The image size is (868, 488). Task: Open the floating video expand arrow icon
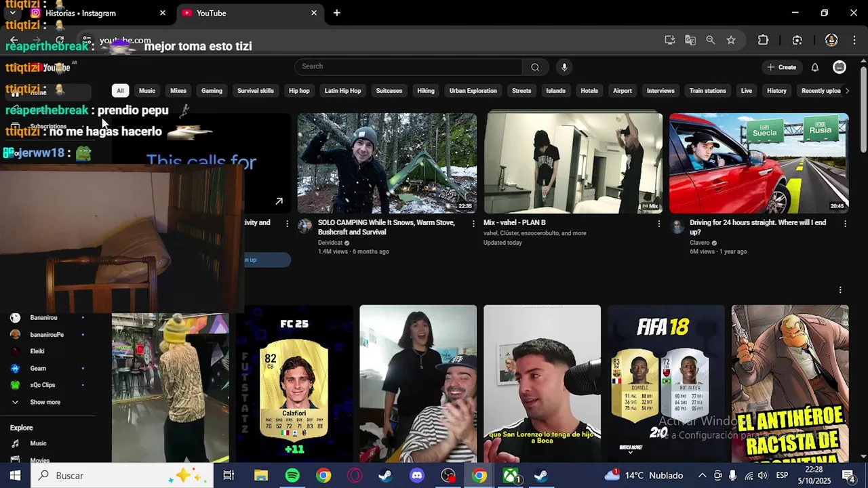click(279, 201)
